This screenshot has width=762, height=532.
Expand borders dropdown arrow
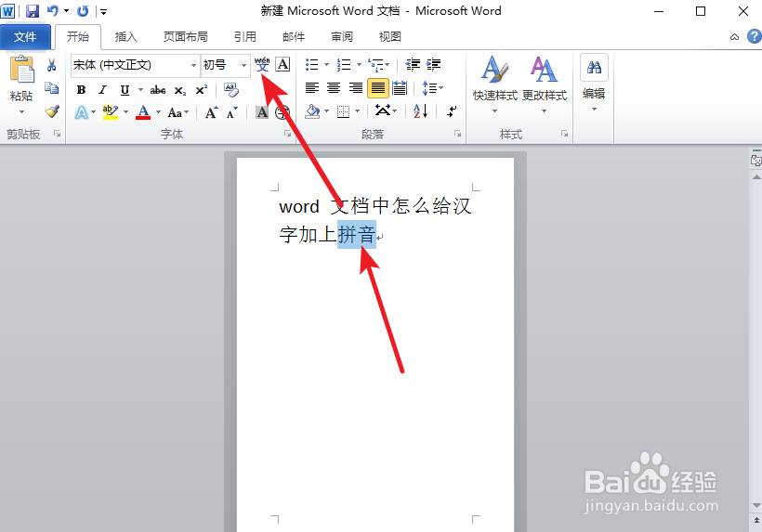[358, 111]
